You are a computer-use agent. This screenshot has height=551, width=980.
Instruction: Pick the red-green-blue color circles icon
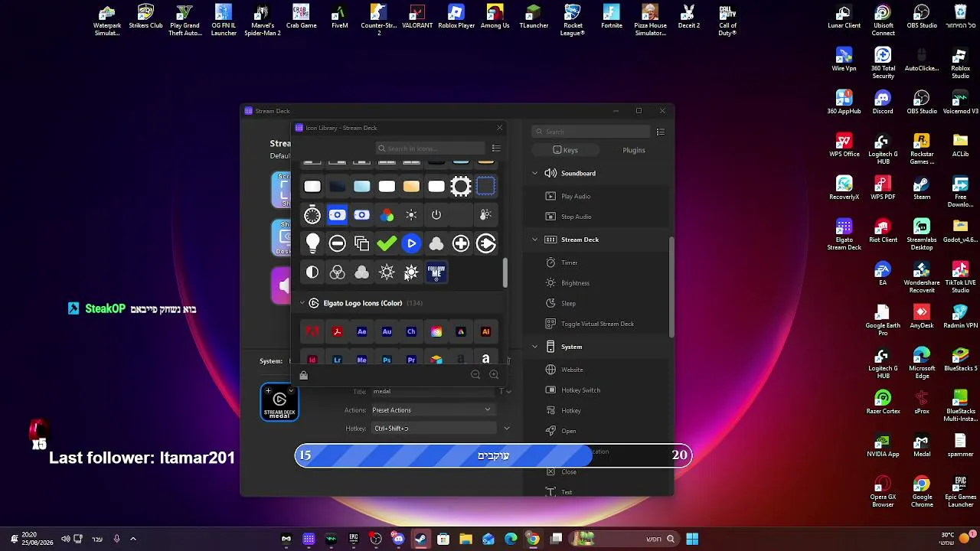[387, 215]
